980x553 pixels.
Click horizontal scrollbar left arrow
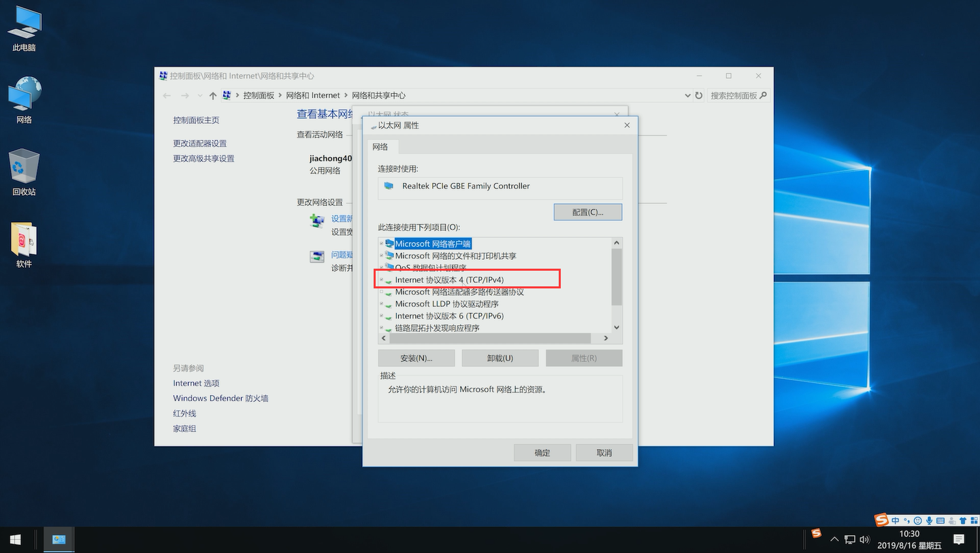[384, 338]
